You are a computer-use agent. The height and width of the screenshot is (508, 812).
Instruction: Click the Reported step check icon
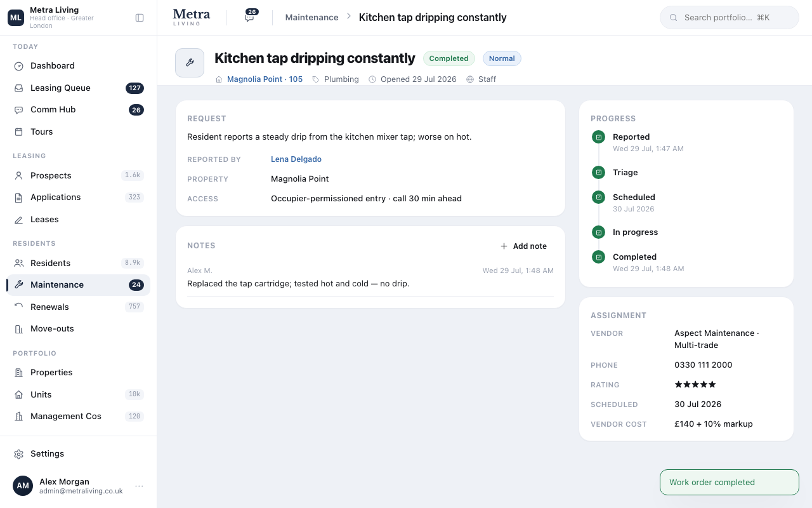click(x=598, y=137)
